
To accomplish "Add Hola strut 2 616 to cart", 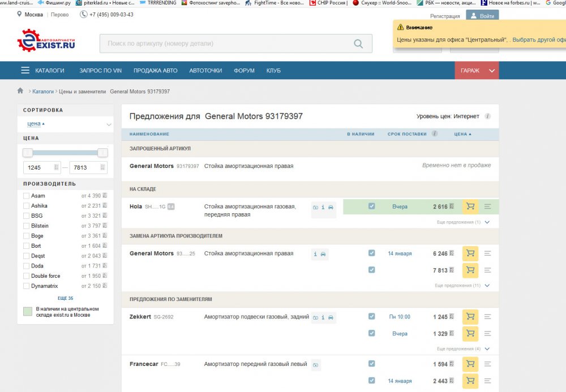I will coord(470,207).
